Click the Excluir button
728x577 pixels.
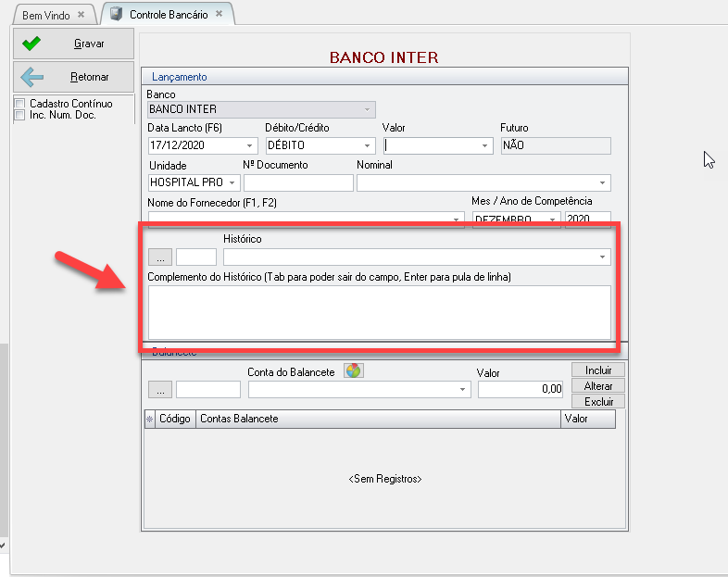(x=598, y=401)
